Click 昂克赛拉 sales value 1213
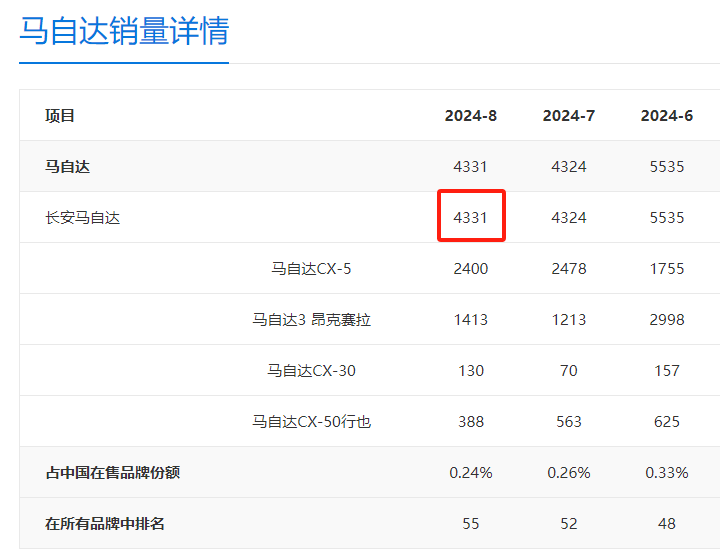 pos(568,320)
